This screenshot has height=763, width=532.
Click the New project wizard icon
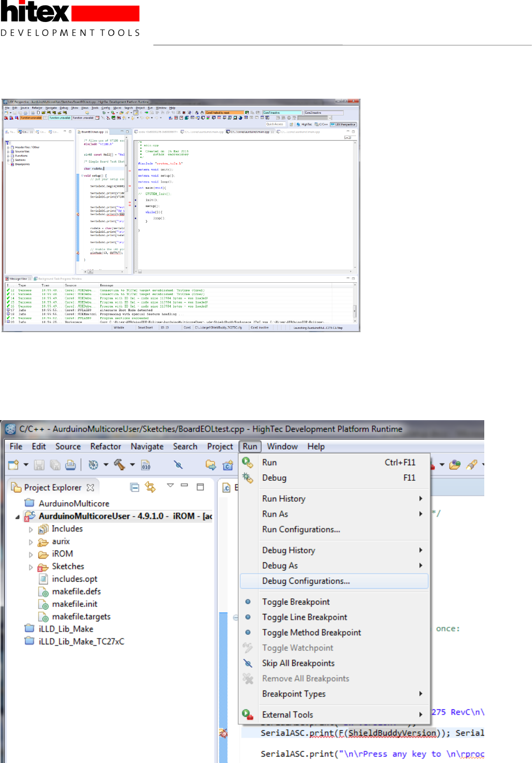pyautogui.click(x=13, y=465)
